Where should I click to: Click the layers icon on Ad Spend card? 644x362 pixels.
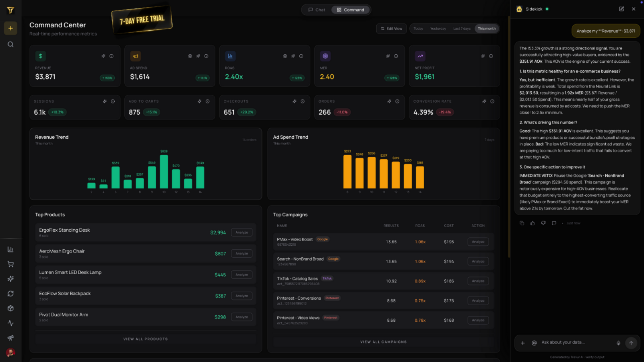pyautogui.click(x=190, y=56)
